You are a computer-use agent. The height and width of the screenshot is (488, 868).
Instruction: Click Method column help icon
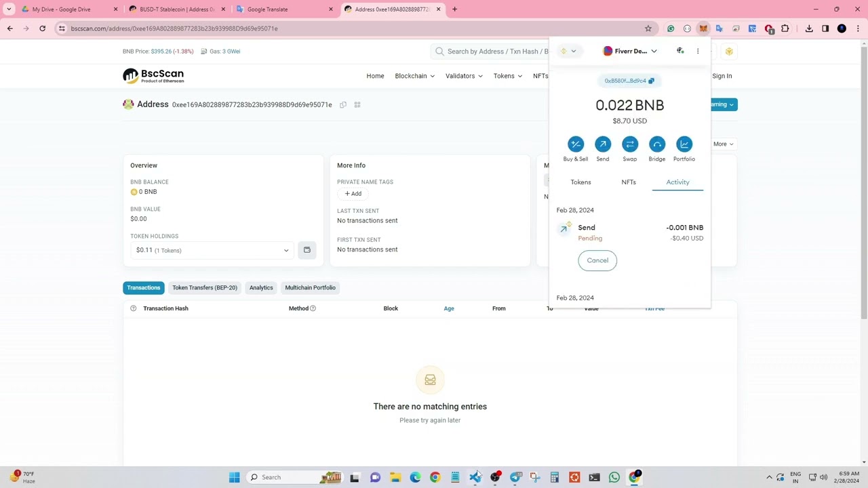[313, 308]
